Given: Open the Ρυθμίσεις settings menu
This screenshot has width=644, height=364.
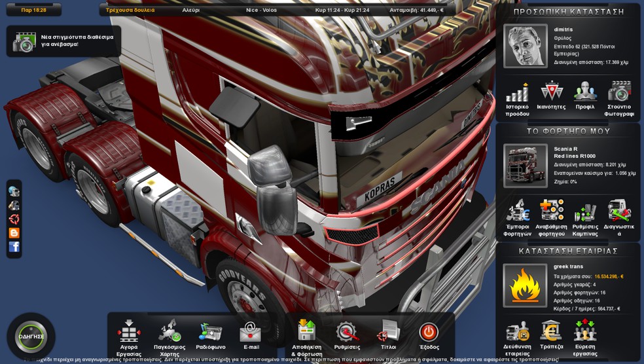Looking at the screenshot, I should (x=347, y=333).
